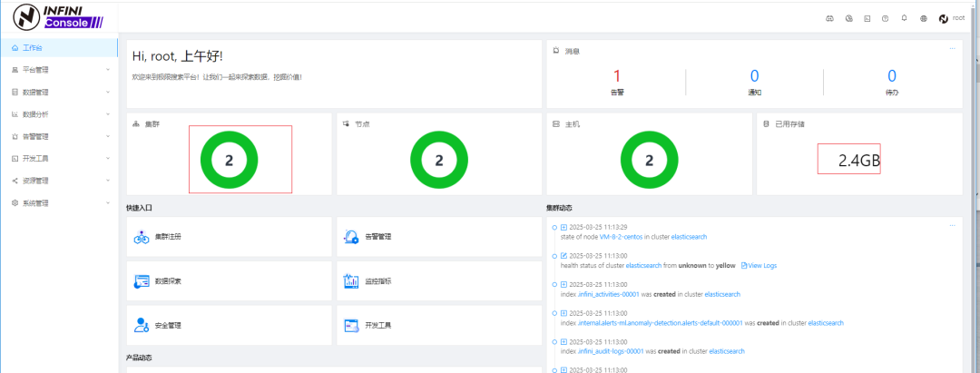
Task: Open elasticsearch link in health status entry
Action: 643,266
